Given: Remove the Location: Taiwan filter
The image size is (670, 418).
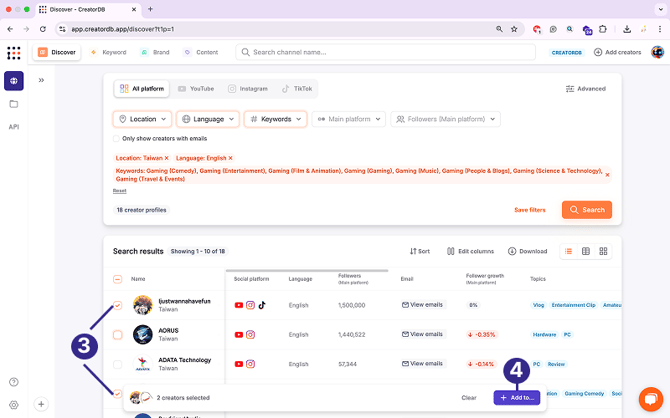Looking at the screenshot, I should (x=167, y=158).
